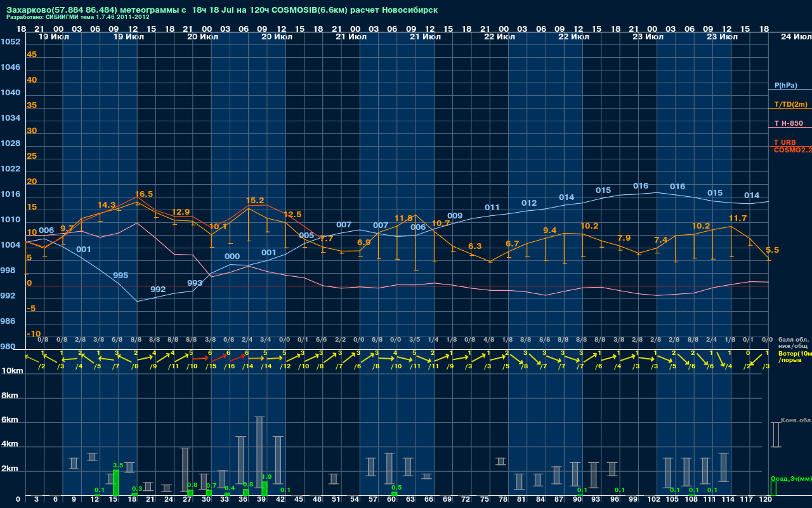Click the 'Разработано: СИБНИГМИ' subtitle line
This screenshot has height=508, width=812.
coord(78,17)
